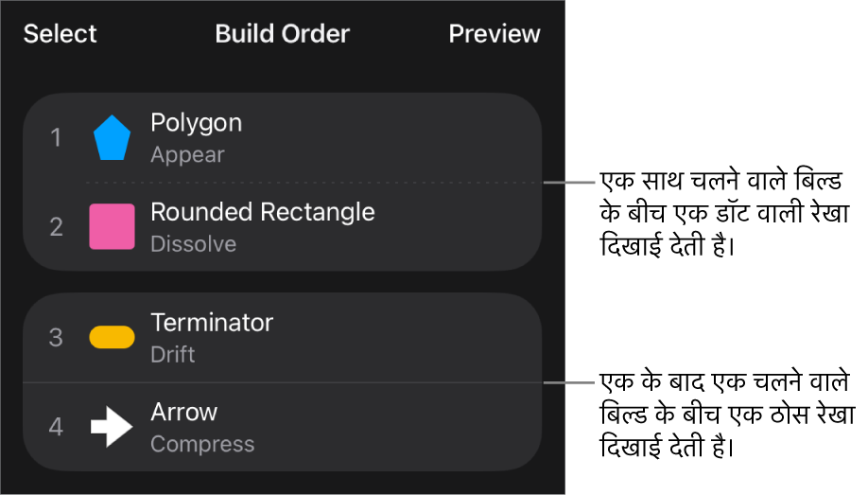Click build number 4

coord(56,427)
